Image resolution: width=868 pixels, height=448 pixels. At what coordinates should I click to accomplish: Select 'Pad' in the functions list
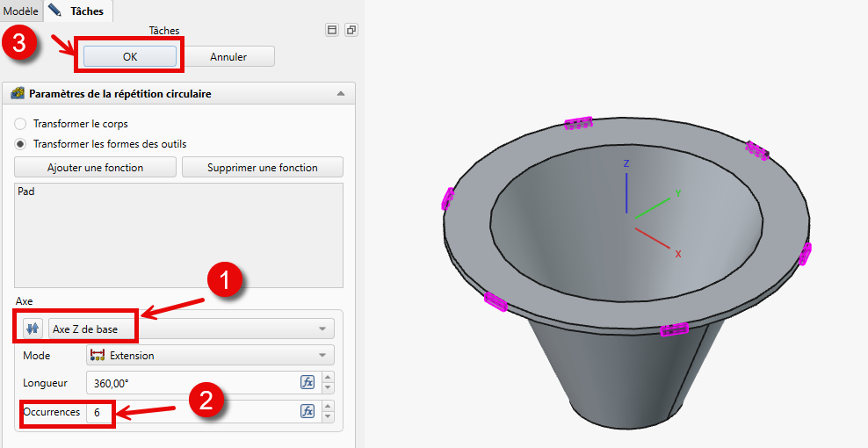point(26,191)
